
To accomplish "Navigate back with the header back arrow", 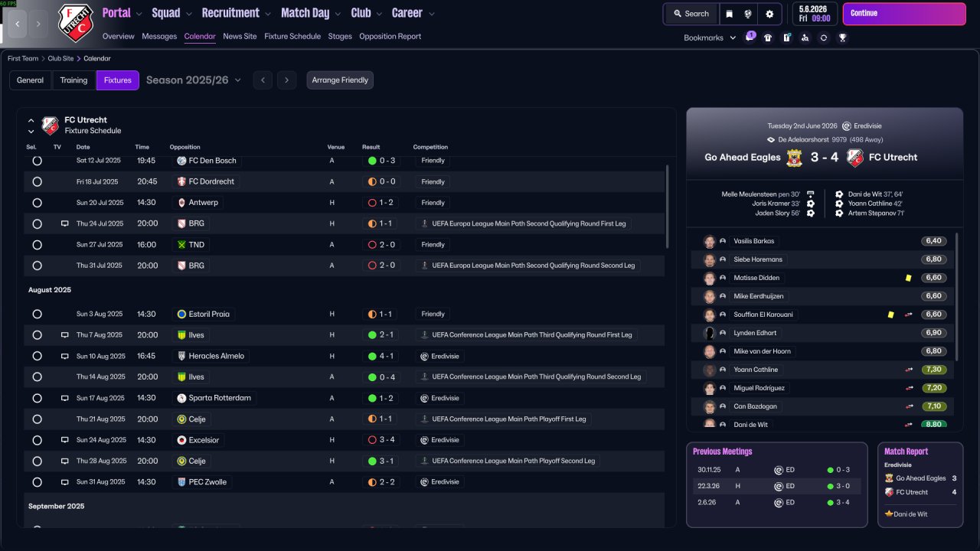I will click(x=17, y=24).
